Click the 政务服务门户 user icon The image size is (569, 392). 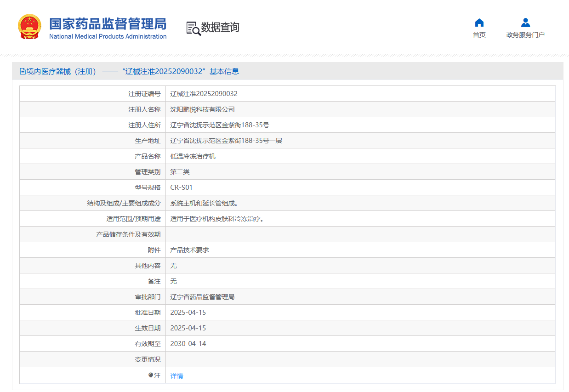(x=525, y=23)
